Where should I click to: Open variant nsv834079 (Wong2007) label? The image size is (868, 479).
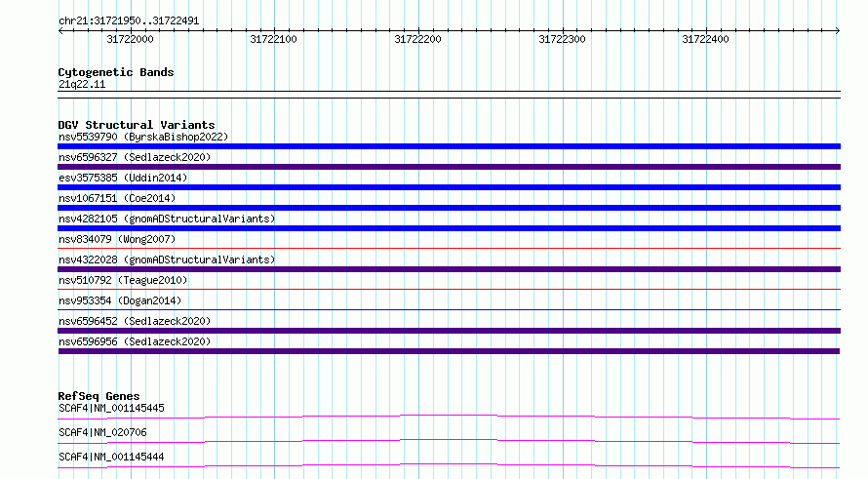(117, 239)
